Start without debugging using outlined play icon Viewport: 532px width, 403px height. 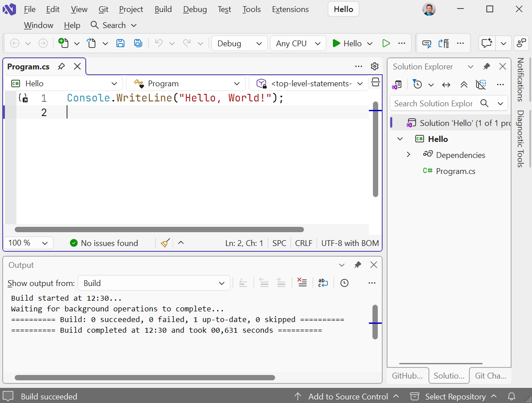pyautogui.click(x=386, y=43)
